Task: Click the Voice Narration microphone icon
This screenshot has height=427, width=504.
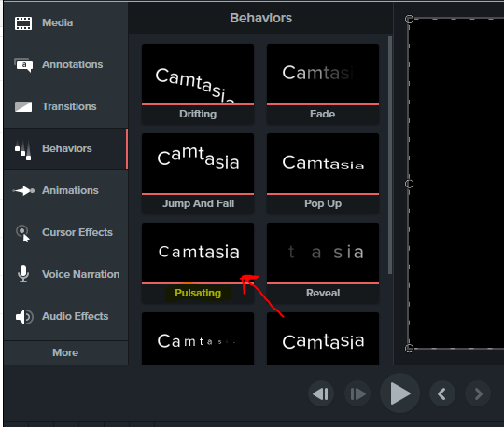Action: (x=23, y=274)
